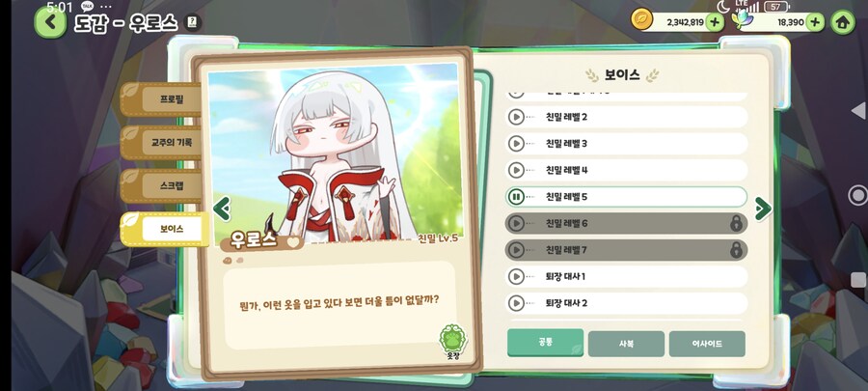The image size is (868, 391).
Task: Click the lock icon on 친밀 레벨 6
Action: [x=736, y=223]
